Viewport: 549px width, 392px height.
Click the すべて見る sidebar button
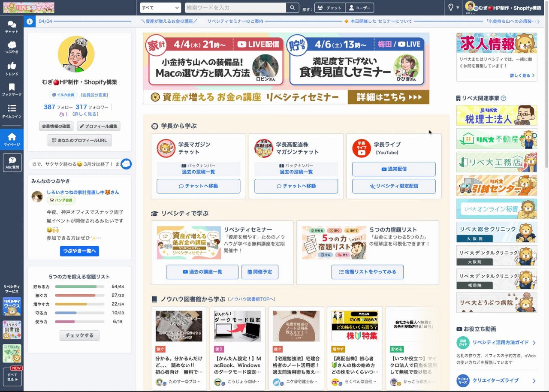pos(12,377)
